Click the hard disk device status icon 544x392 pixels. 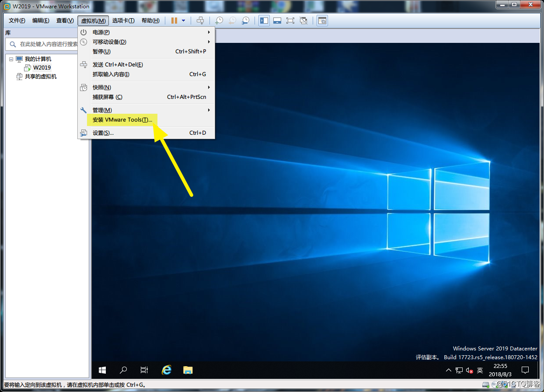coord(486,385)
